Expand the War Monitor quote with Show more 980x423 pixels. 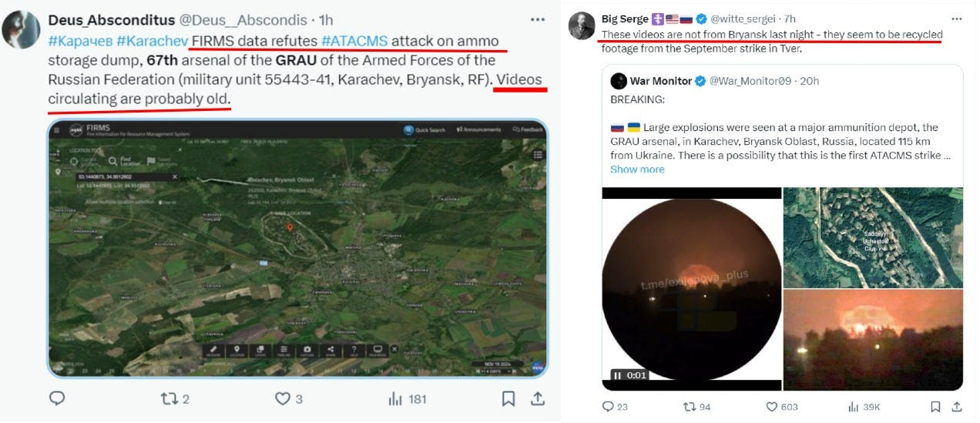[x=636, y=169]
